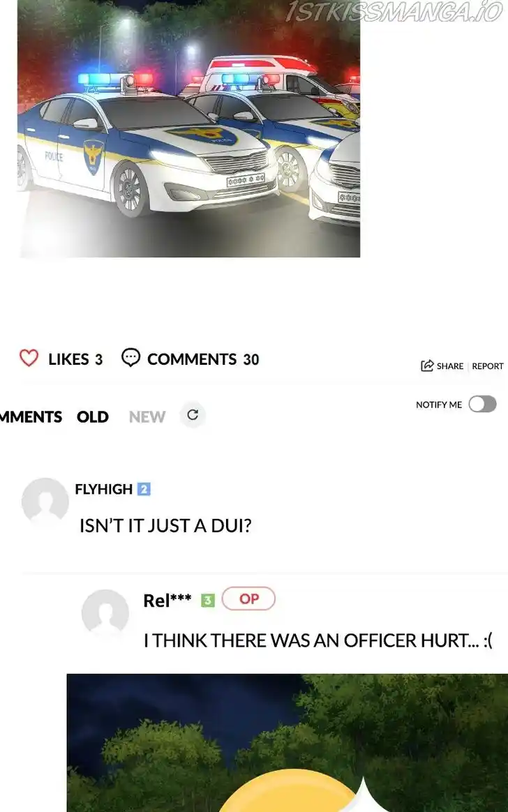Click the blue level 2 badge

pos(144,489)
